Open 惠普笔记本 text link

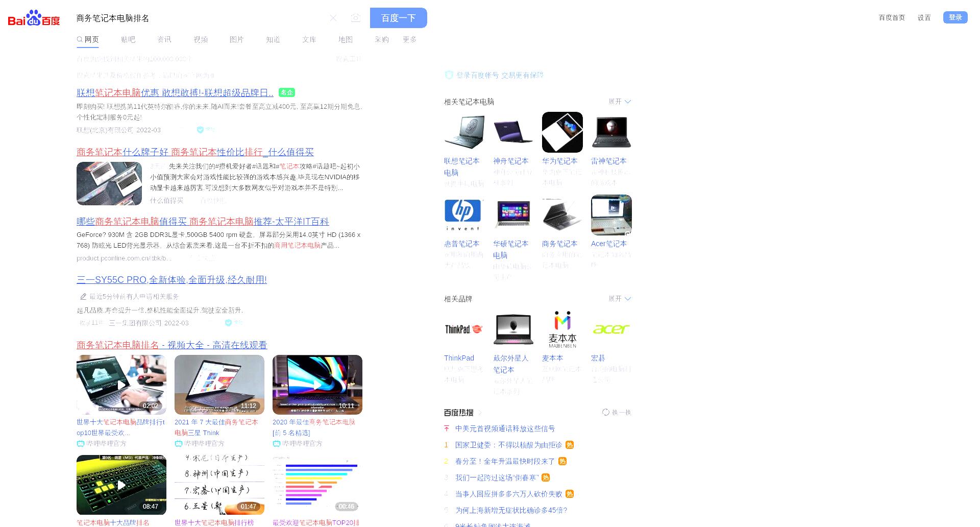click(462, 244)
